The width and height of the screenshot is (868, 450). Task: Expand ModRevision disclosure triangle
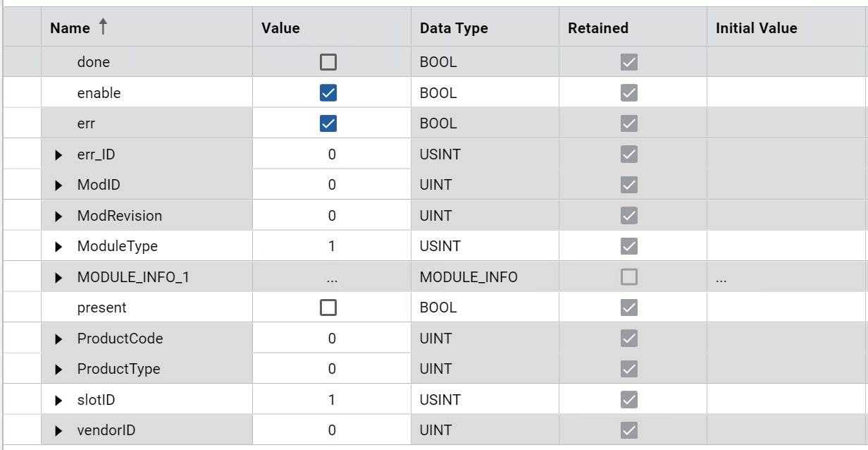(59, 216)
